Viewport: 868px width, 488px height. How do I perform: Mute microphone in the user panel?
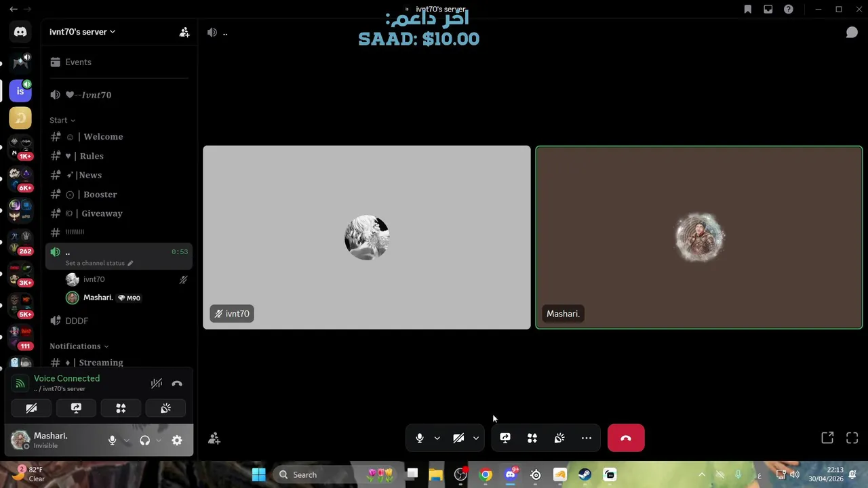[x=113, y=441]
